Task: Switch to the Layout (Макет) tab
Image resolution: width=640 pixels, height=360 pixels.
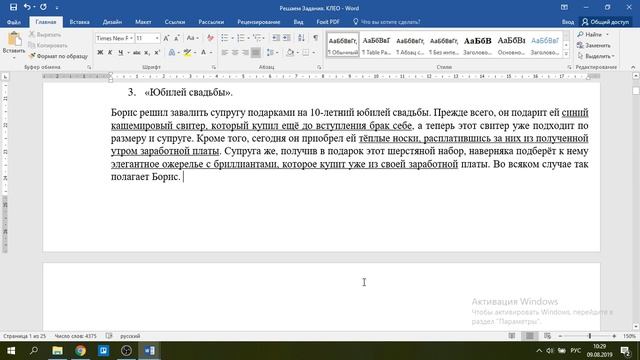Action: coord(143,22)
